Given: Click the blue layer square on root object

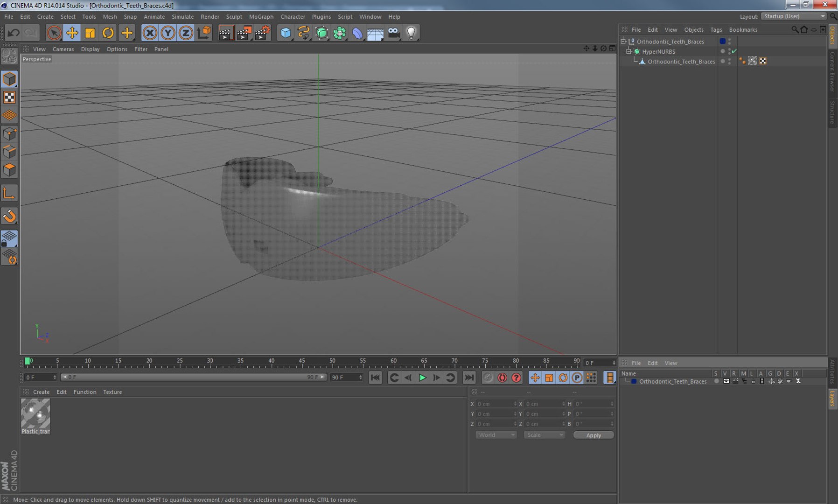Looking at the screenshot, I should (x=723, y=41).
